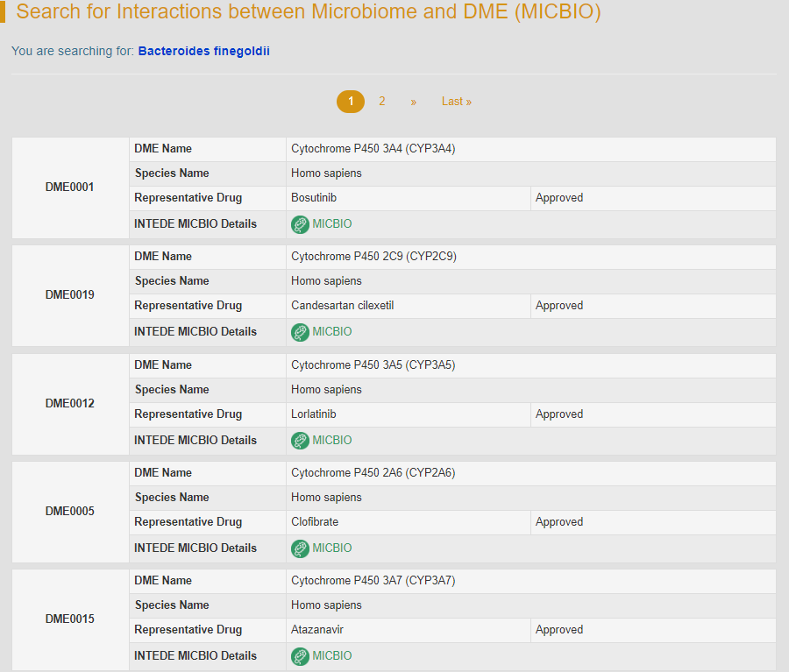Click the MICBIO icon for DME0001
The width and height of the screenshot is (789, 672).
(300, 224)
